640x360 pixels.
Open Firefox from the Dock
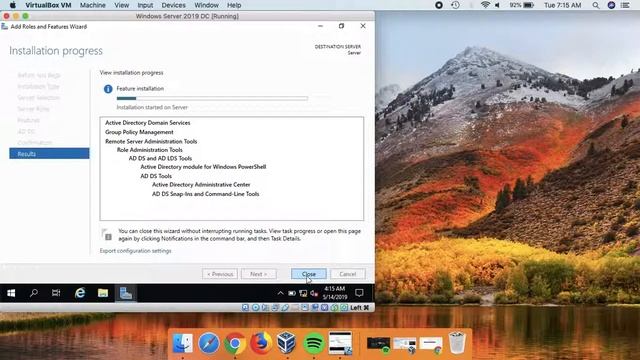[261, 343]
